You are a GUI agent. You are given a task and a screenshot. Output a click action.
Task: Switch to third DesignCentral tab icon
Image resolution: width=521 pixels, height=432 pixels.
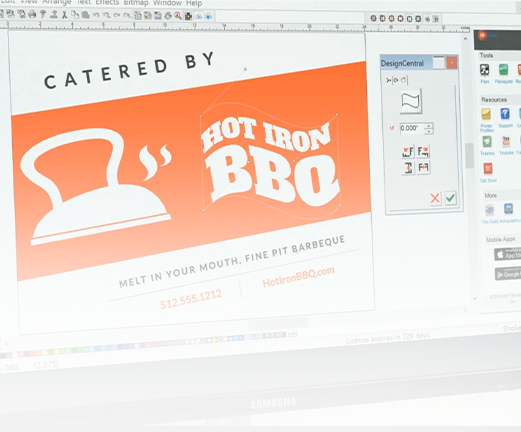point(403,80)
